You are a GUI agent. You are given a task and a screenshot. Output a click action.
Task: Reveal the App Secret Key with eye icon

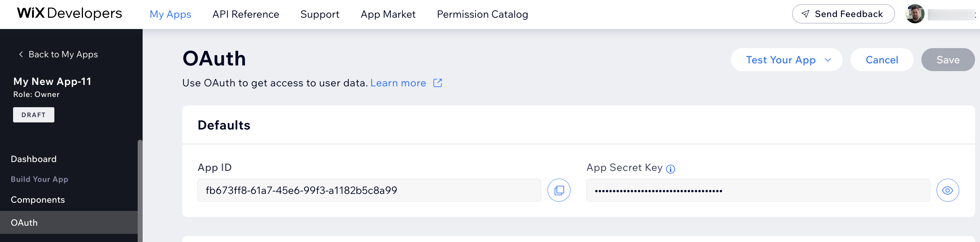pos(947,190)
